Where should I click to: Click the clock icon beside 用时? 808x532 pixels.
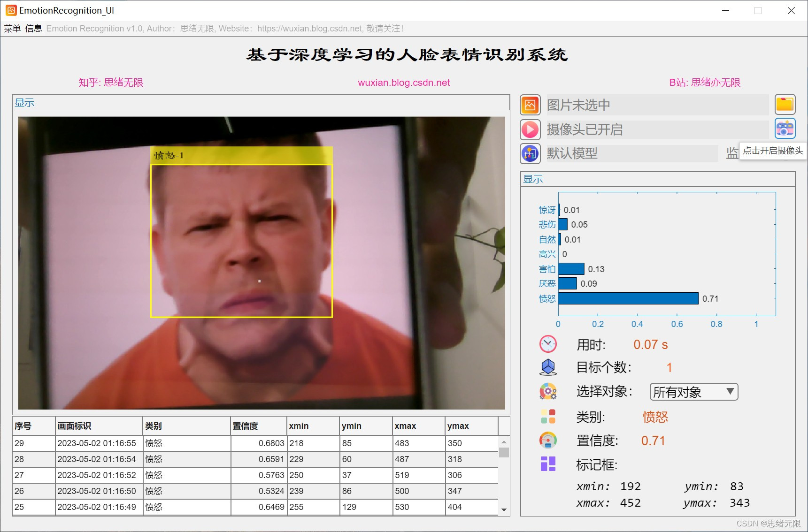[548, 344]
